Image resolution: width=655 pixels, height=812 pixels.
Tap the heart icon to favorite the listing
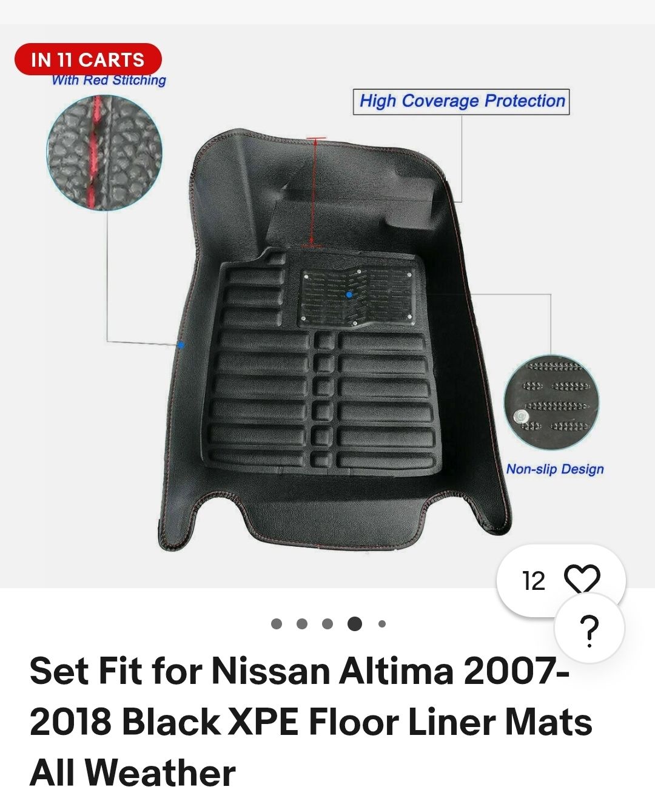tap(582, 579)
